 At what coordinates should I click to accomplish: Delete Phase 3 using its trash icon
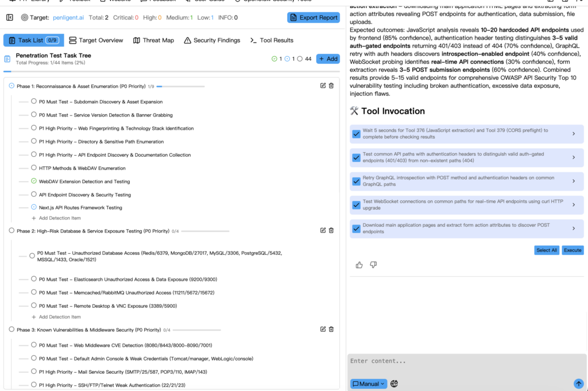[331, 330]
